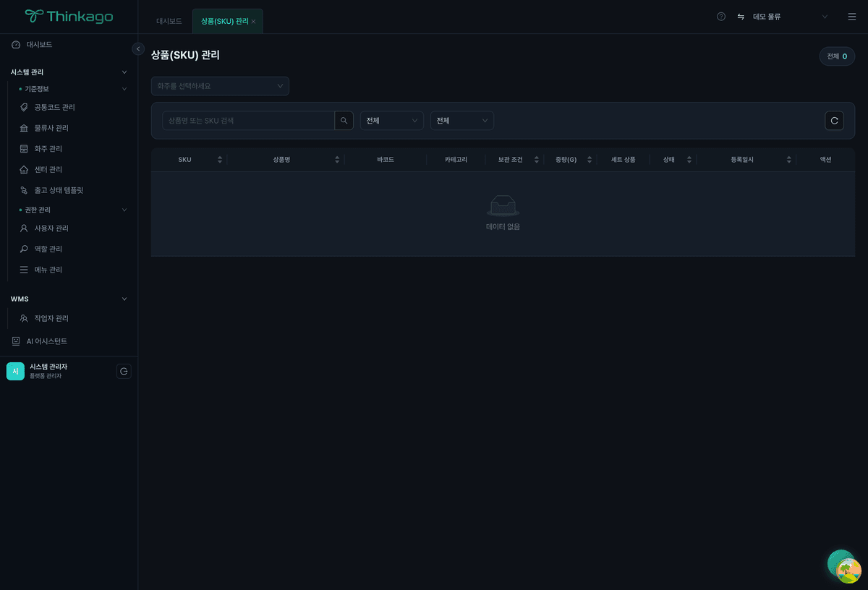
Task: Click the search magnifier button
Action: click(x=344, y=121)
